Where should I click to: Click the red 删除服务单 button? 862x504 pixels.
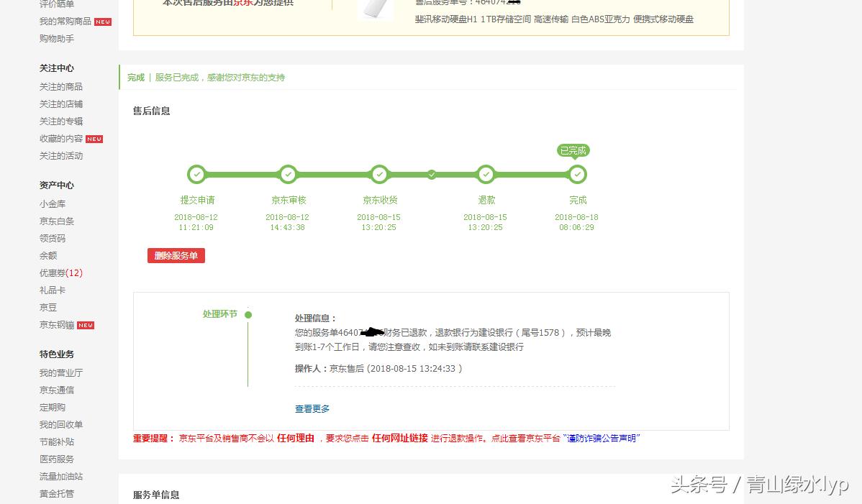pos(176,255)
